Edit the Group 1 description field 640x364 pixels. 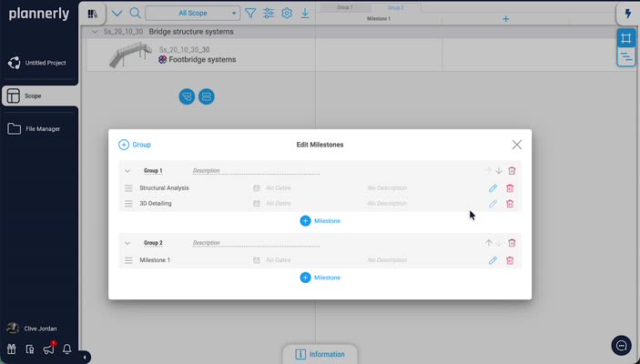tap(256, 170)
